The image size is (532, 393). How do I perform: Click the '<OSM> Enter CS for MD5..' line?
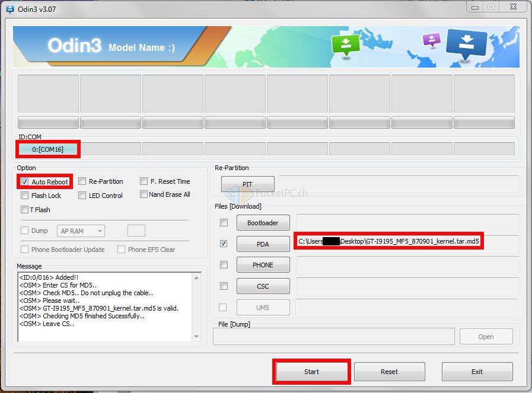pos(58,285)
